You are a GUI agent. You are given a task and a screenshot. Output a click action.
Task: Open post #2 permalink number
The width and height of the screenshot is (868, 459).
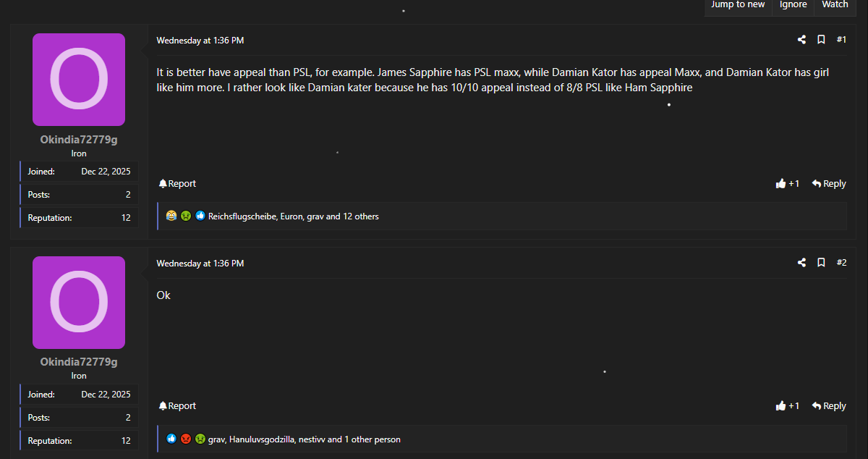[841, 263]
